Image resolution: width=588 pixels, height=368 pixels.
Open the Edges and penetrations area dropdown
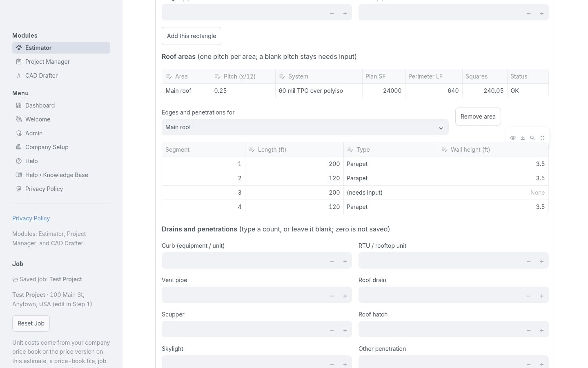click(305, 127)
